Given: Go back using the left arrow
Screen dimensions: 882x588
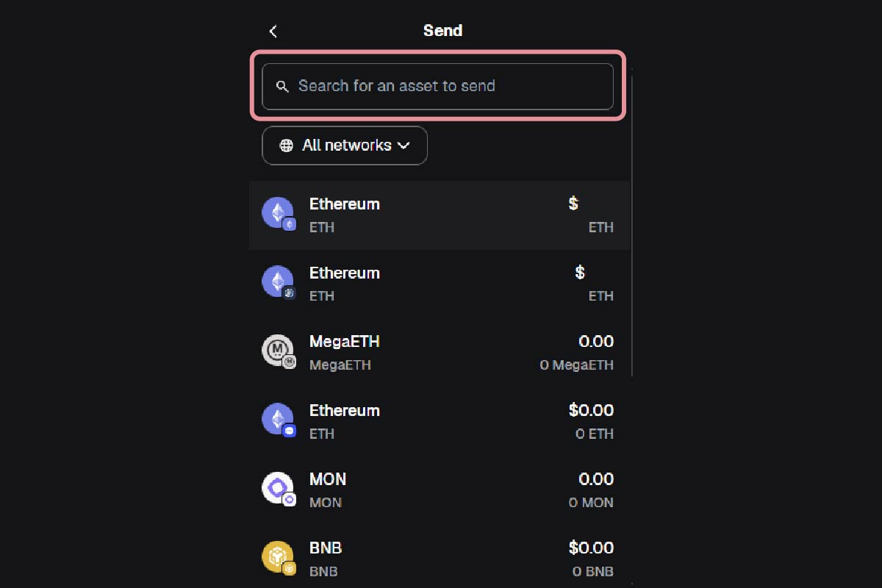Looking at the screenshot, I should [273, 31].
